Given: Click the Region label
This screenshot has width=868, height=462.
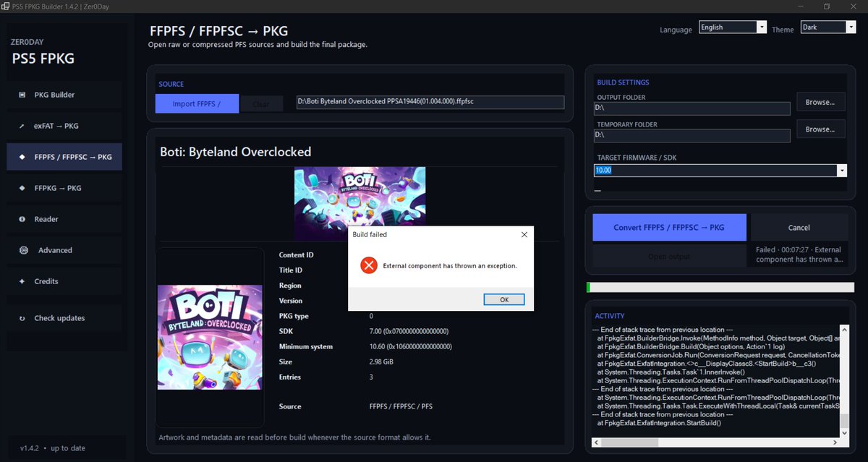Looking at the screenshot, I should (290, 286).
